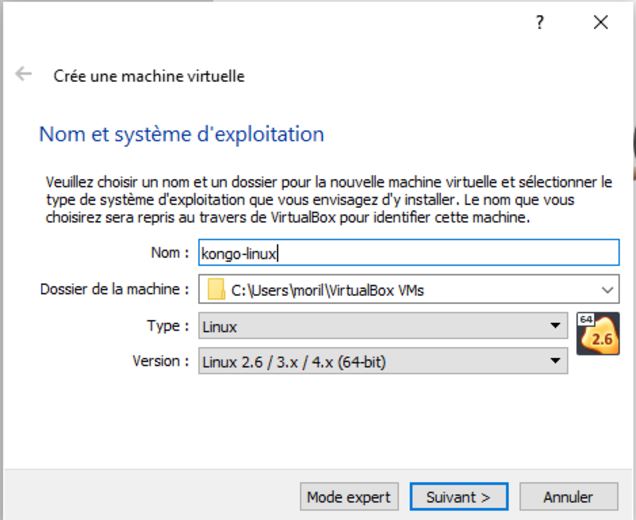Expand the machine folder dropdown arrow
Image resolution: width=636 pixels, height=520 pixels.
(608, 290)
